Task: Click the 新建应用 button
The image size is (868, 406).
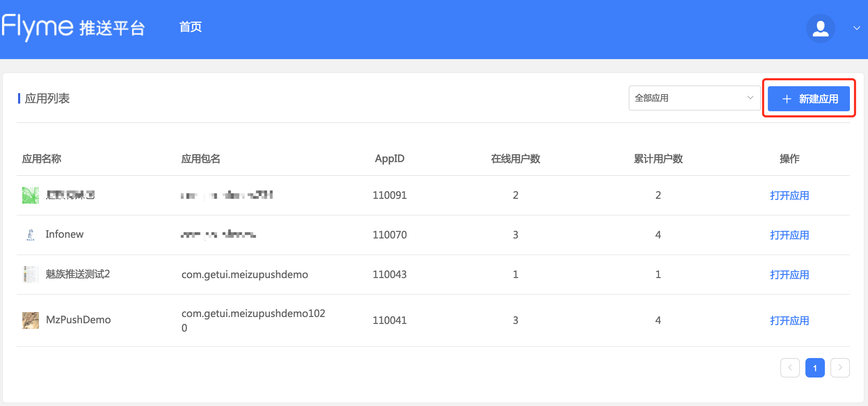Action: [x=809, y=99]
